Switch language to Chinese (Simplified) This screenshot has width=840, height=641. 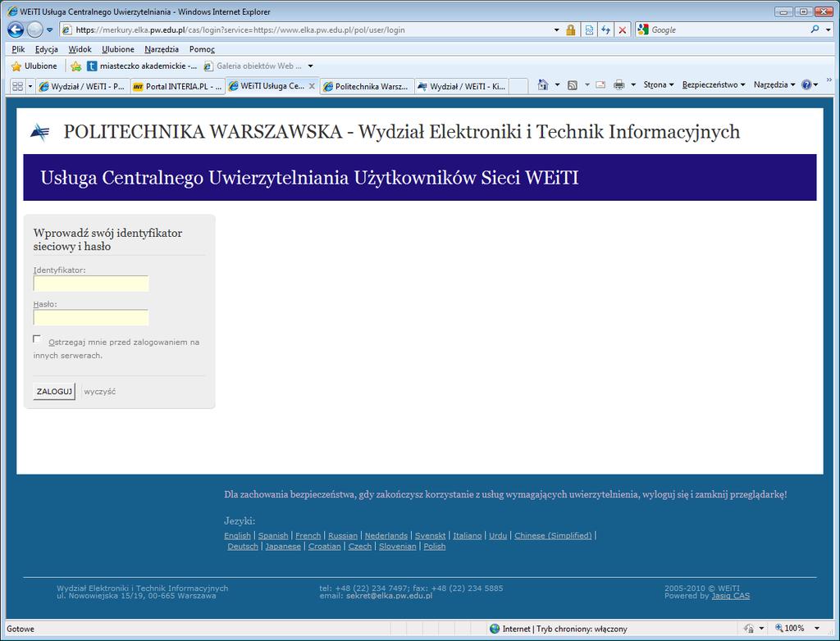(x=553, y=535)
